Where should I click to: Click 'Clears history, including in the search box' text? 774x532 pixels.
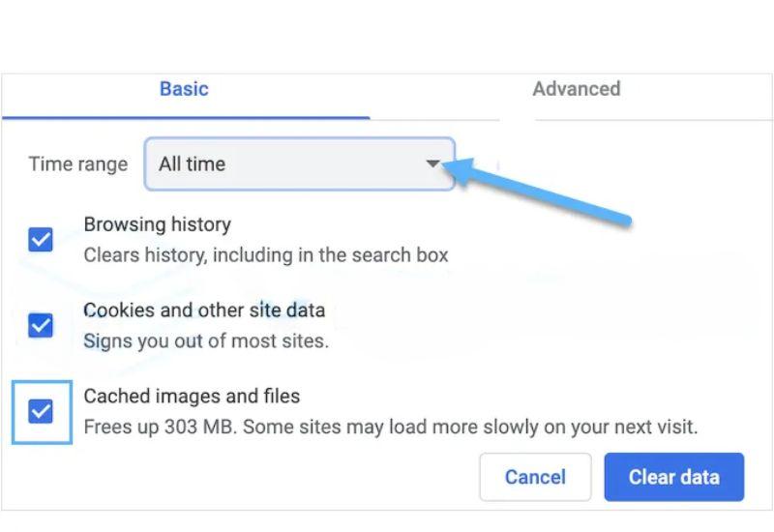pos(266,255)
